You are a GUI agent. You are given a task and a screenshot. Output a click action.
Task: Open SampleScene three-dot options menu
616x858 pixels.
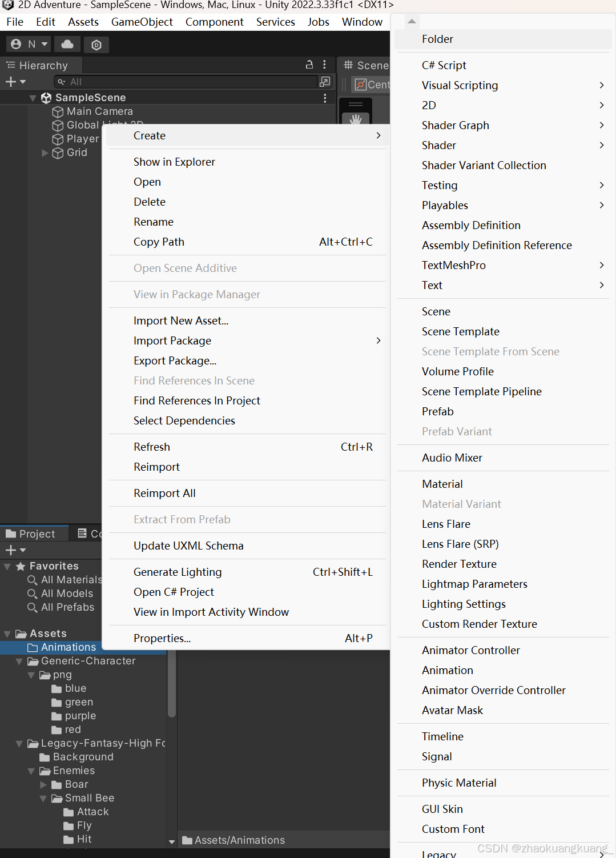(x=325, y=98)
